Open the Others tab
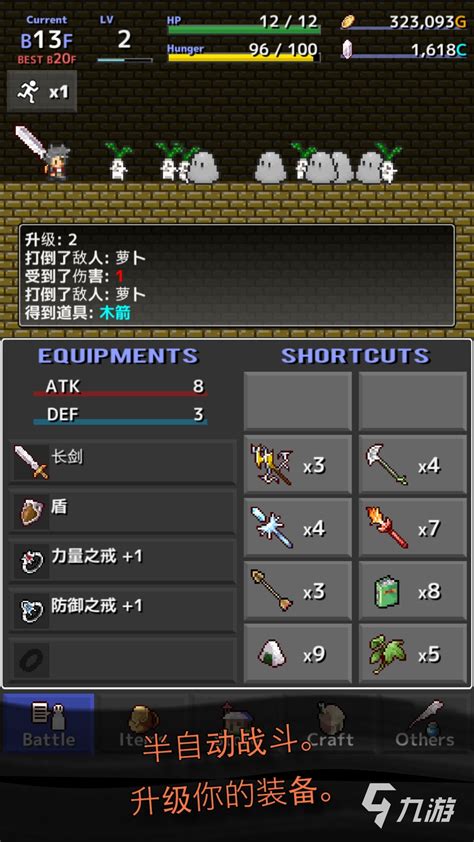 (425, 723)
